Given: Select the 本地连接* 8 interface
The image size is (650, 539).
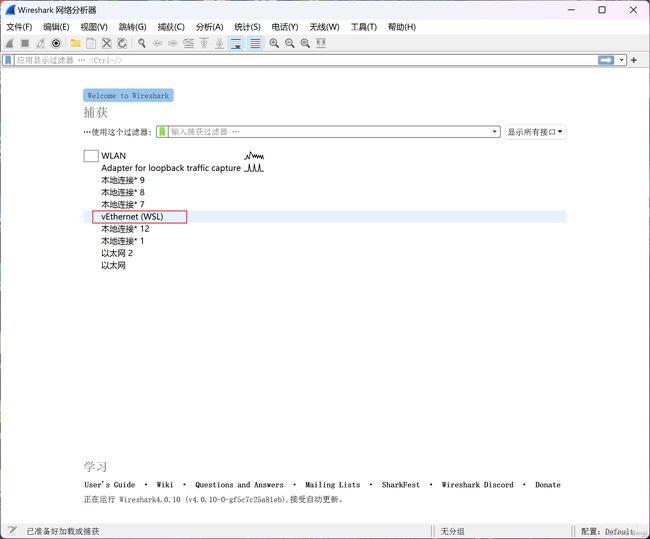Looking at the screenshot, I should point(325,192).
